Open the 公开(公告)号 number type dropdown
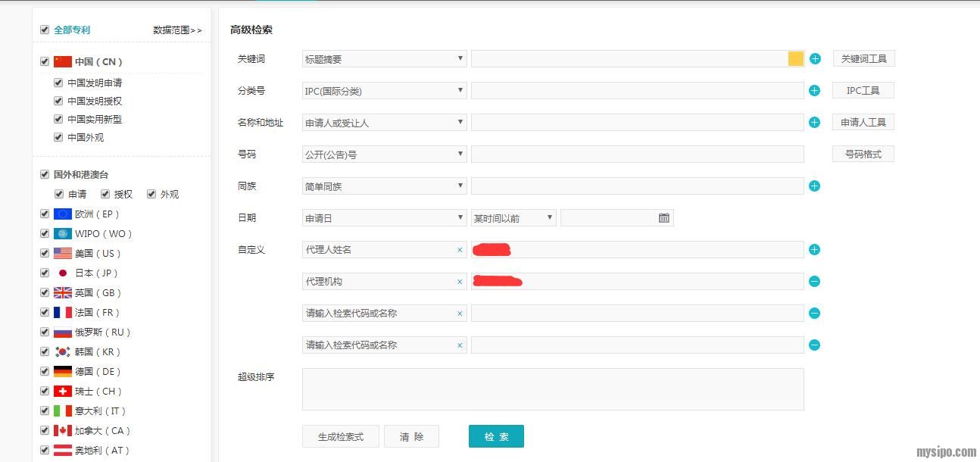 click(x=384, y=155)
